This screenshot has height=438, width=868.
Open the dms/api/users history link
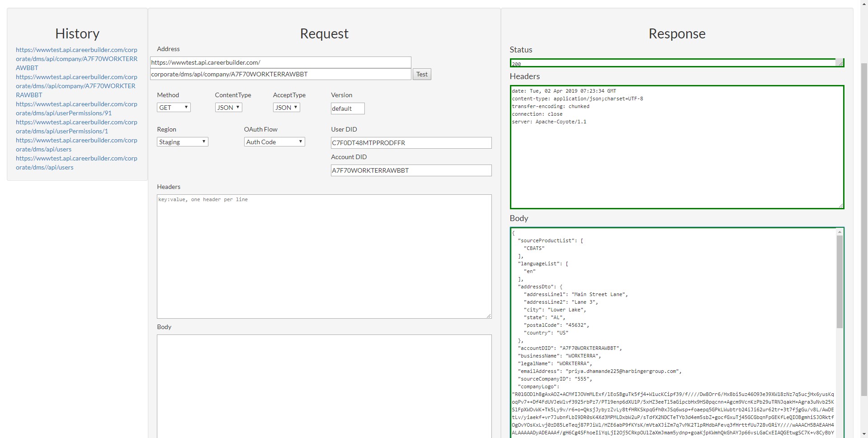(76, 145)
